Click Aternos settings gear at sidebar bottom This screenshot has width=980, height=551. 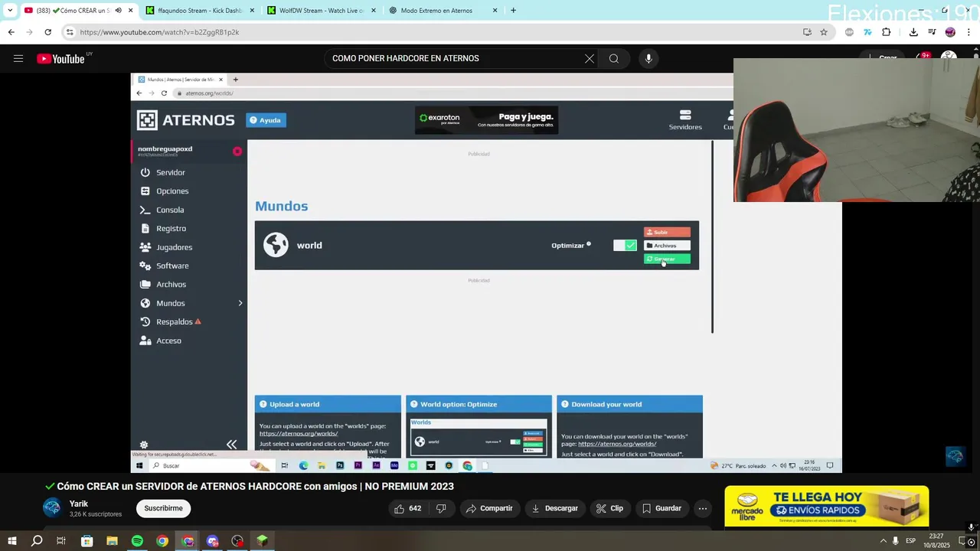[143, 445]
